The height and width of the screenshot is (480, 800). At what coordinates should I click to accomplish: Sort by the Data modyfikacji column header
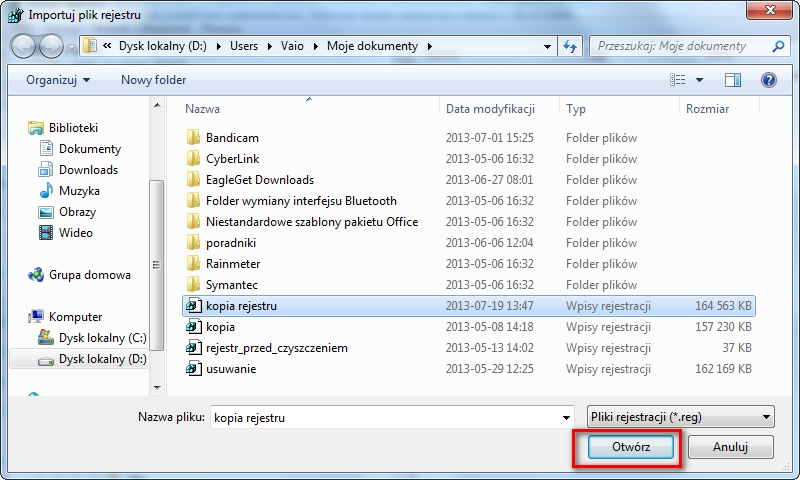491,109
